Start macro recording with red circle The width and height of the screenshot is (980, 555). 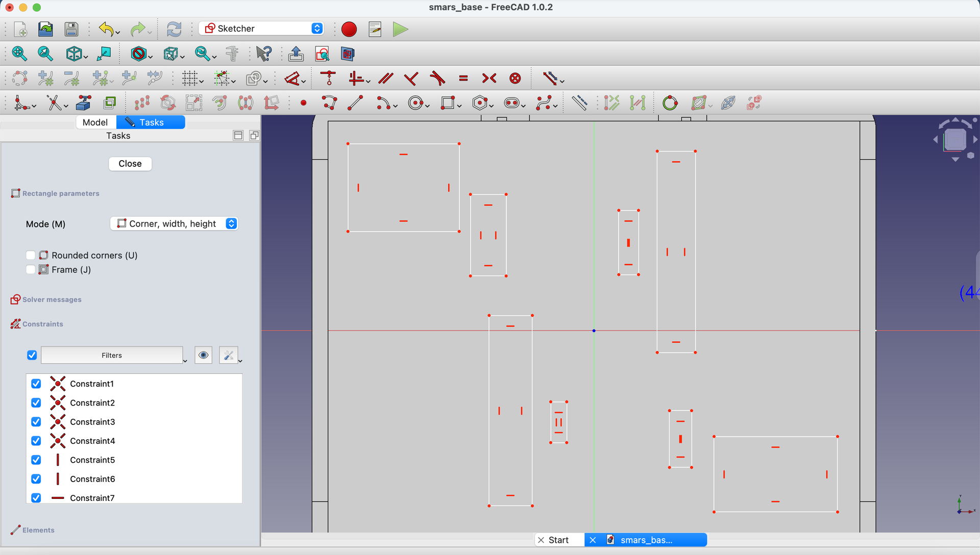(349, 29)
